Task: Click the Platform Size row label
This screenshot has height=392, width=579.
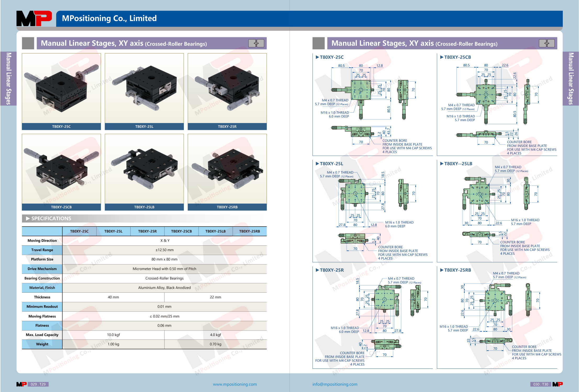Action: [42, 260]
